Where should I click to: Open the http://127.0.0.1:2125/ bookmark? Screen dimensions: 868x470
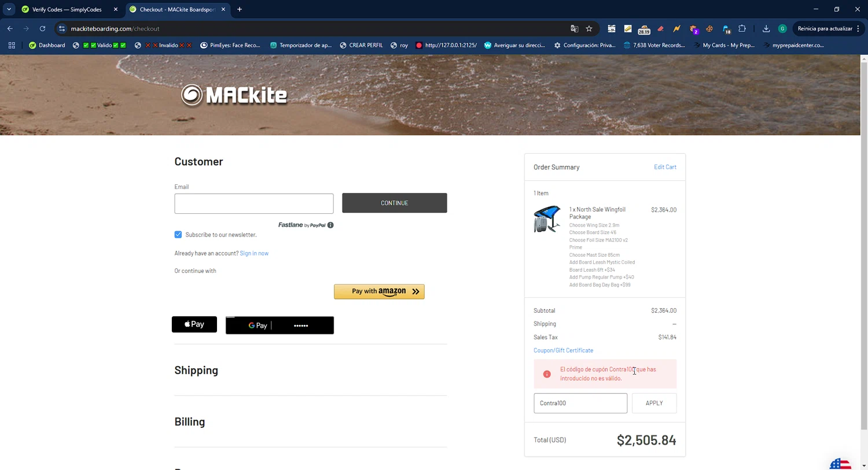446,45
